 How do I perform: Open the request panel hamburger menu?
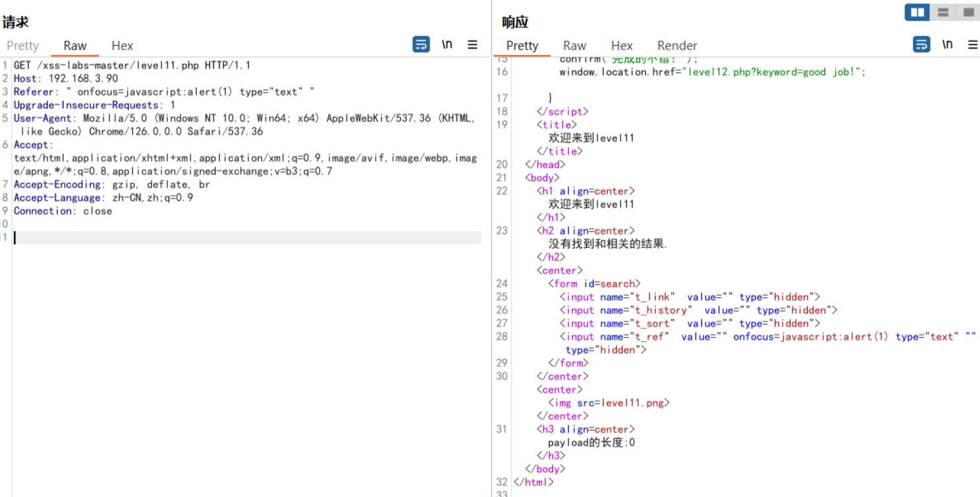click(472, 44)
